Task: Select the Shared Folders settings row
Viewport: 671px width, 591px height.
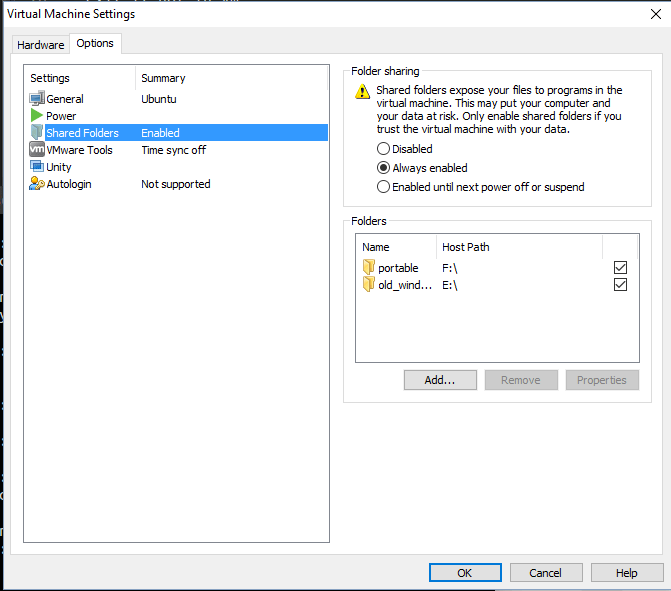Action: coord(178,133)
